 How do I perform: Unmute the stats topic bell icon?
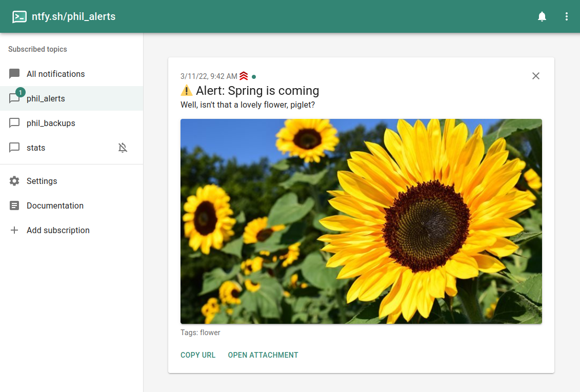tap(123, 148)
